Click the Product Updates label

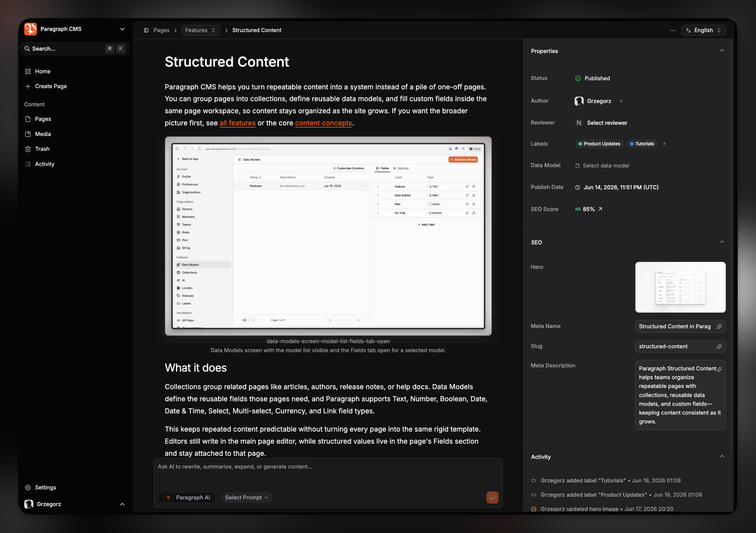click(599, 144)
